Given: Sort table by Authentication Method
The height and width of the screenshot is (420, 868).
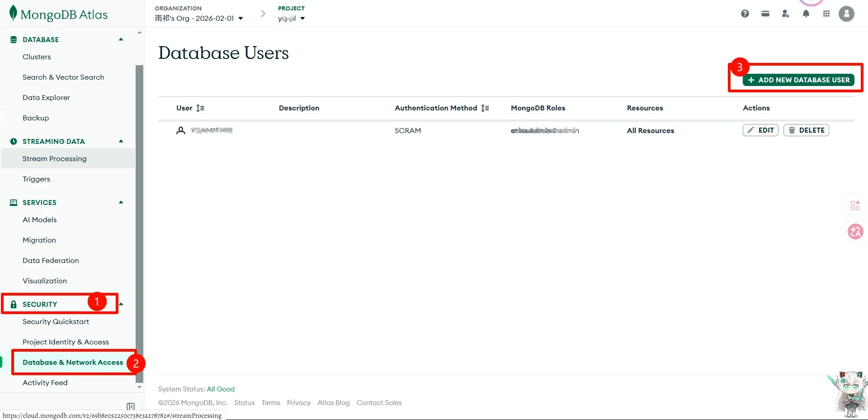Looking at the screenshot, I should point(485,108).
